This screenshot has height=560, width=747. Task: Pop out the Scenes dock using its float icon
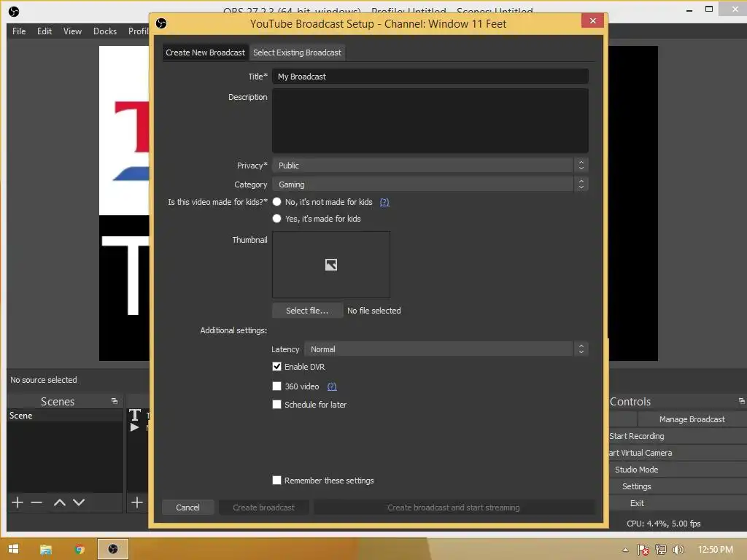pos(115,401)
